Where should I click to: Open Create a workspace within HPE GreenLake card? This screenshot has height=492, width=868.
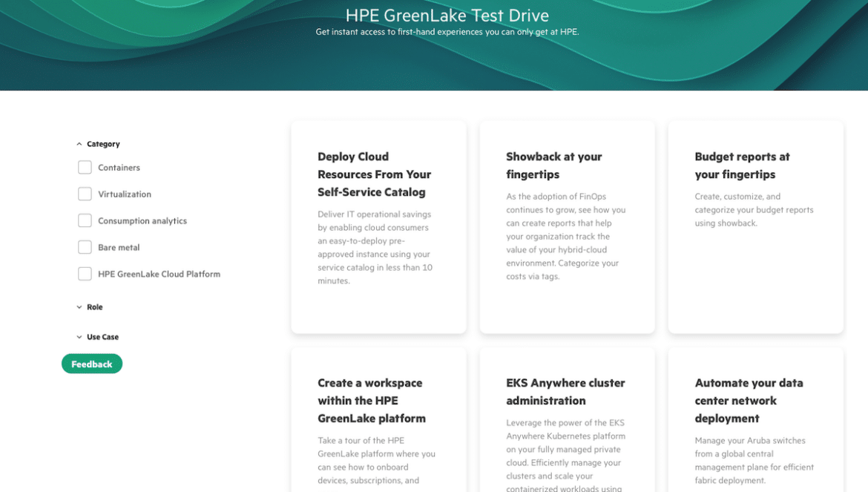pyautogui.click(x=378, y=419)
